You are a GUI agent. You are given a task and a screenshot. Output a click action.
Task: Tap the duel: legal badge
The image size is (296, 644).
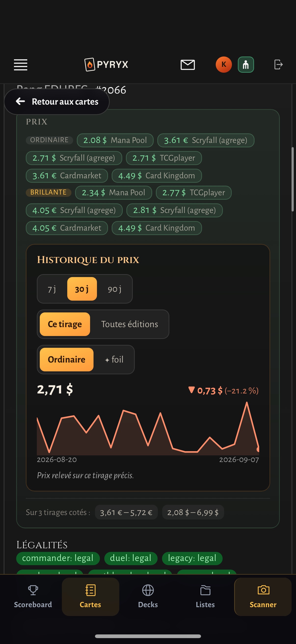point(131,558)
